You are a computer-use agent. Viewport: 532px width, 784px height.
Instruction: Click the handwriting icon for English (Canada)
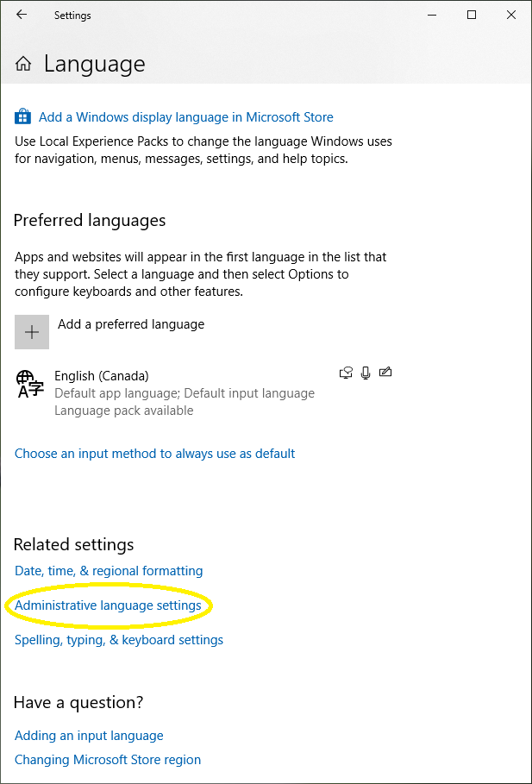(x=385, y=373)
